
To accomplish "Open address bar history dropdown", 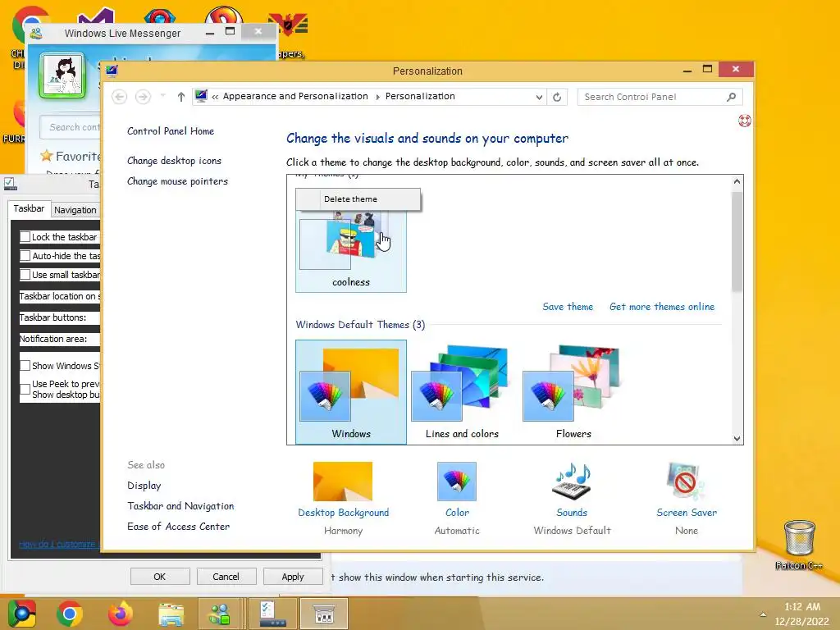I will (x=539, y=97).
